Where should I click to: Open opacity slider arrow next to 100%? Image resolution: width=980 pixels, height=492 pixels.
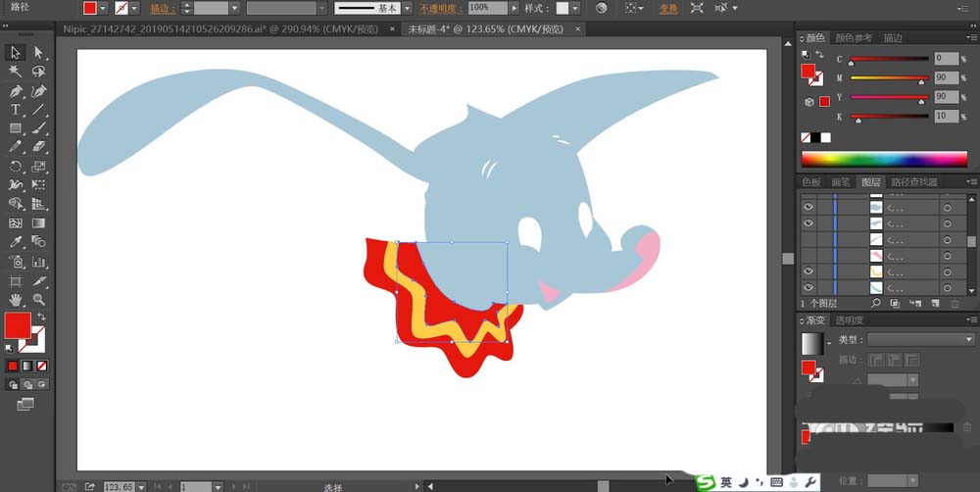[514, 9]
